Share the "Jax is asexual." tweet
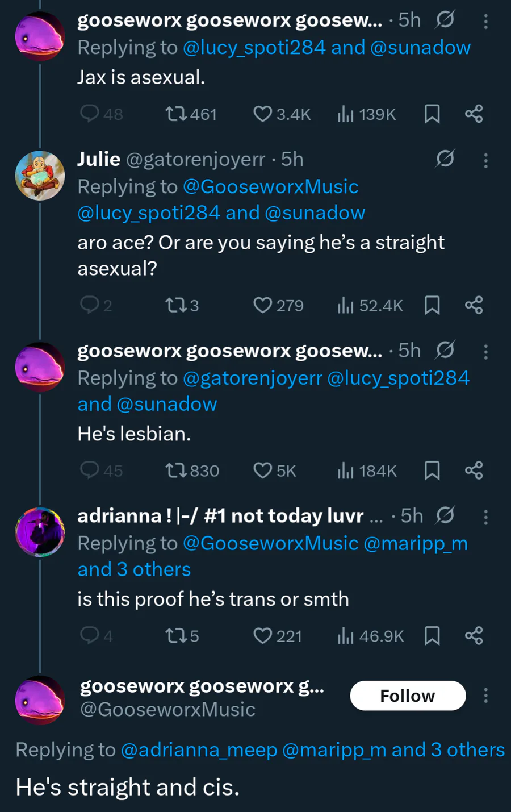Viewport: 511px width, 812px height. (474, 114)
